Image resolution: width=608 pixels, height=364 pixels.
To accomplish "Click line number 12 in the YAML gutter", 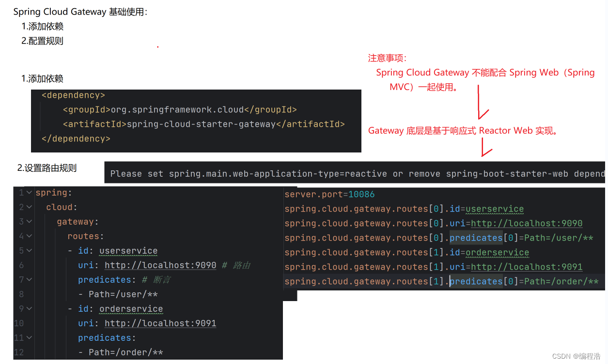I will (x=18, y=352).
